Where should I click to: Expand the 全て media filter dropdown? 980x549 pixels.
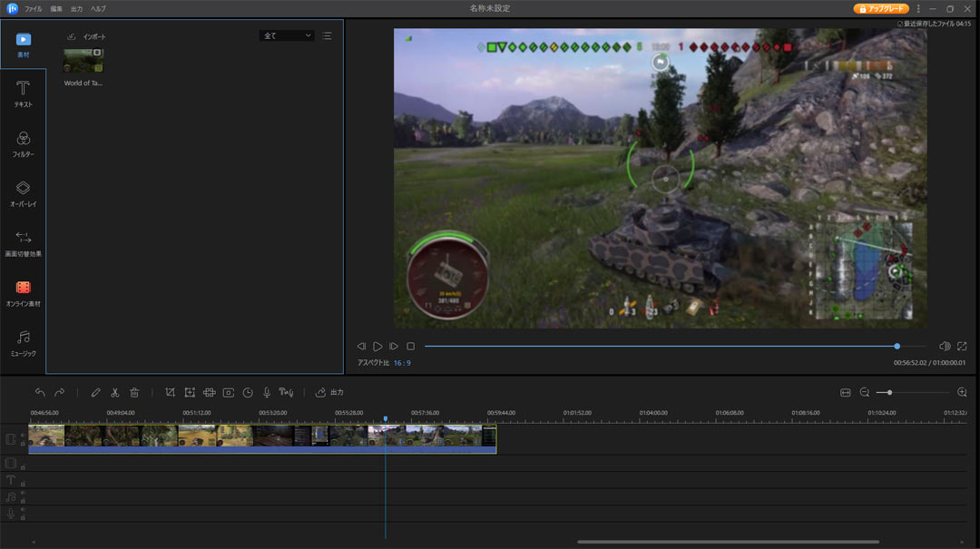pos(286,35)
